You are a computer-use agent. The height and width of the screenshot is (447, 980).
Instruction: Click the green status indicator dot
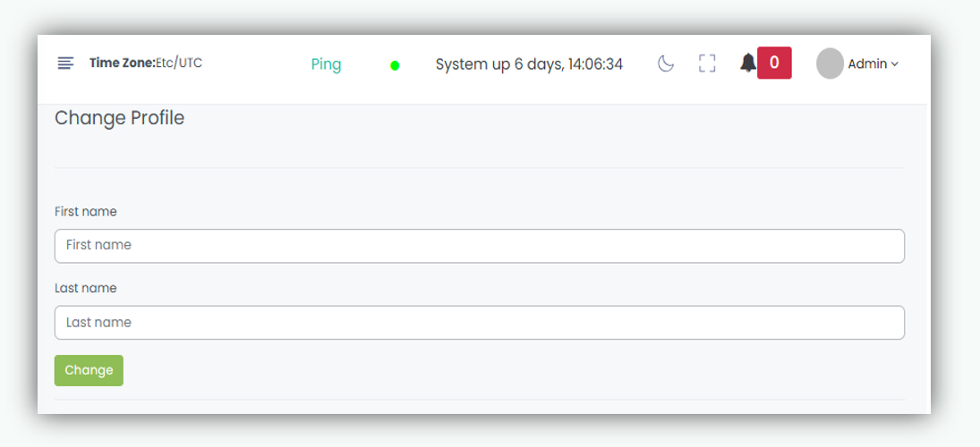(395, 65)
